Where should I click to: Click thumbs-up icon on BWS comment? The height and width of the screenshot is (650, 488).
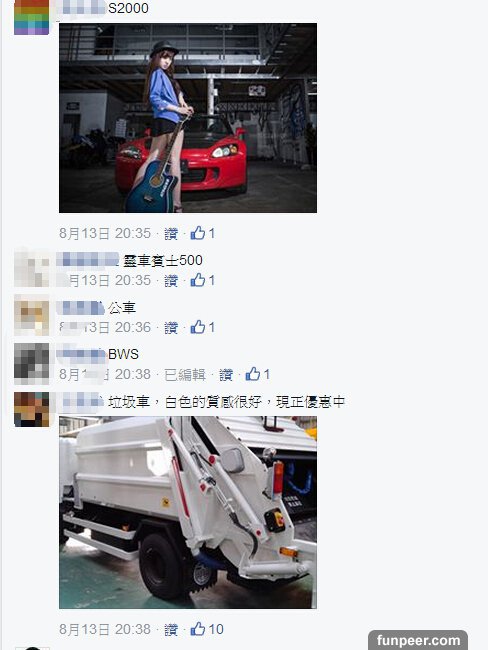253,374
